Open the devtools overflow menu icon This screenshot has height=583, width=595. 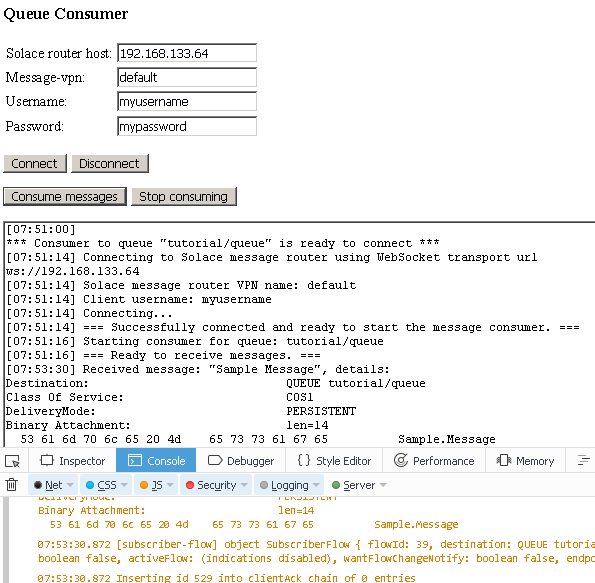(x=584, y=461)
